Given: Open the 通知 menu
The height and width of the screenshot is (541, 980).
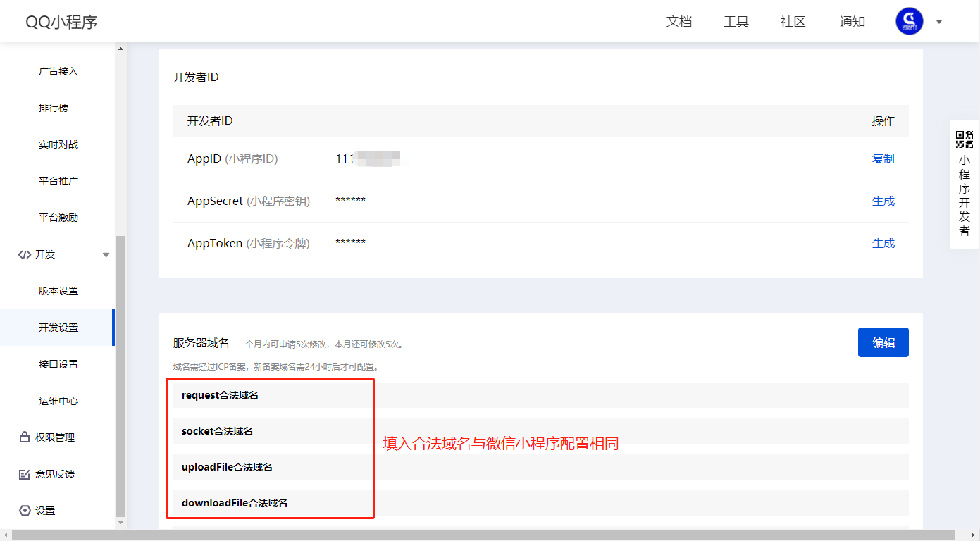Looking at the screenshot, I should coord(852,22).
